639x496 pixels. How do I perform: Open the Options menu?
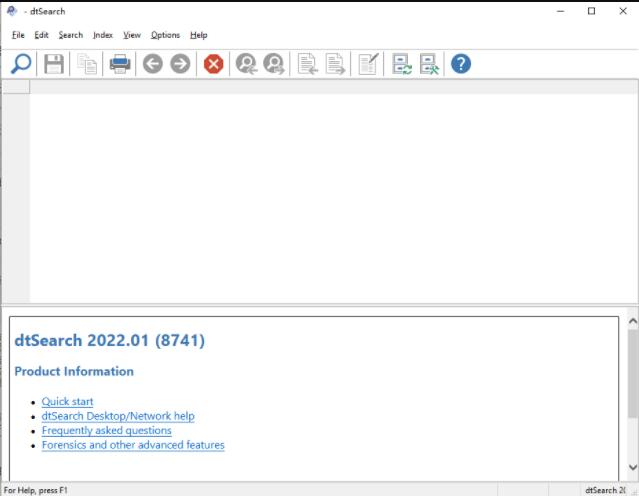click(165, 35)
